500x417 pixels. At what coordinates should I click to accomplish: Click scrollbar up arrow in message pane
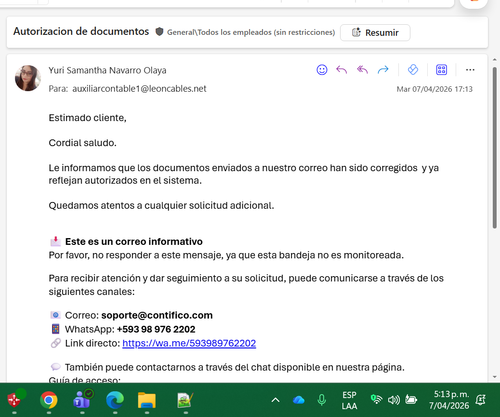[495, 60]
